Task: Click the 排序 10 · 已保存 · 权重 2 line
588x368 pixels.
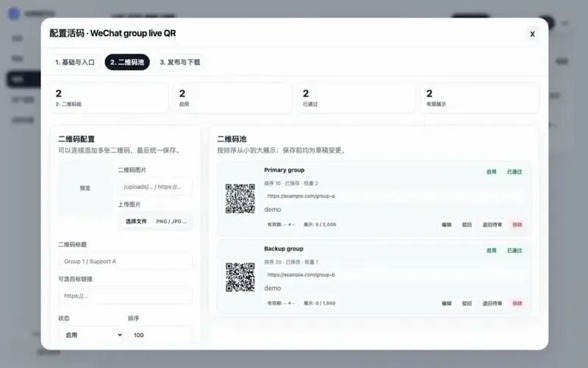Action: click(x=291, y=183)
